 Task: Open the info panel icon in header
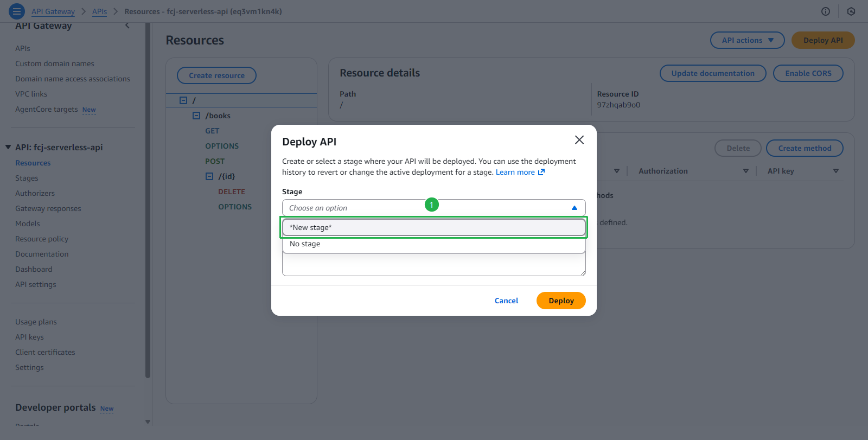826,11
